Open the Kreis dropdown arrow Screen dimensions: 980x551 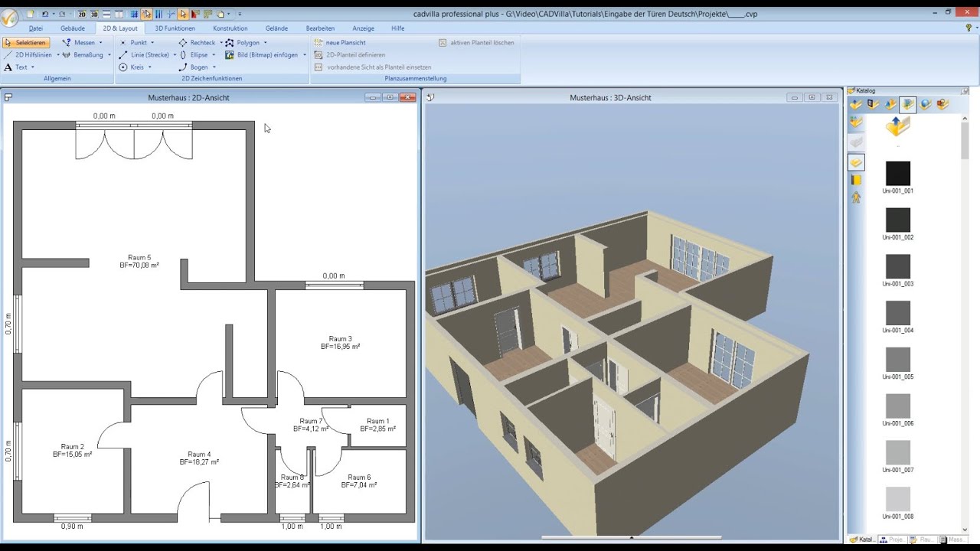pyautogui.click(x=149, y=67)
